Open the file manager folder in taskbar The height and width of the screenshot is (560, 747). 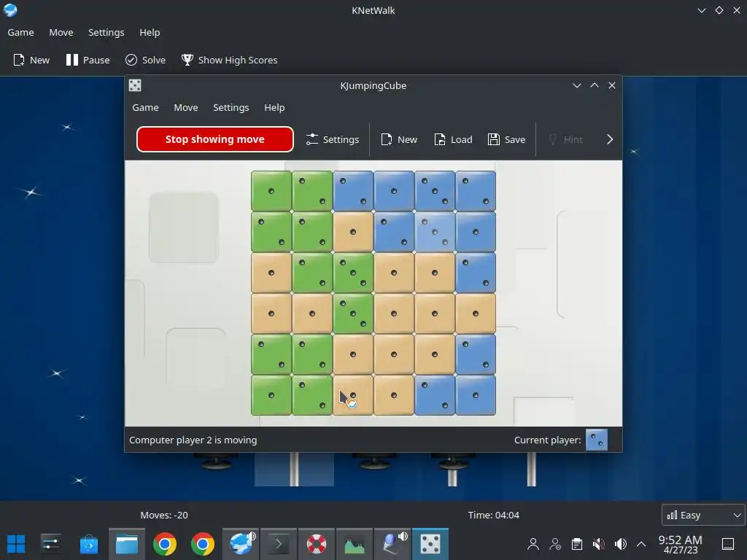pos(127,544)
